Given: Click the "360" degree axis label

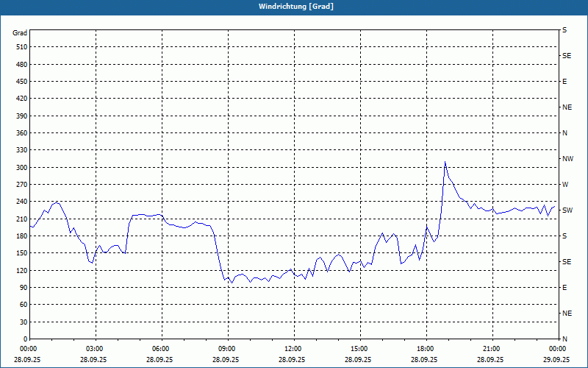Looking at the screenshot, I should pyautogui.click(x=22, y=133).
